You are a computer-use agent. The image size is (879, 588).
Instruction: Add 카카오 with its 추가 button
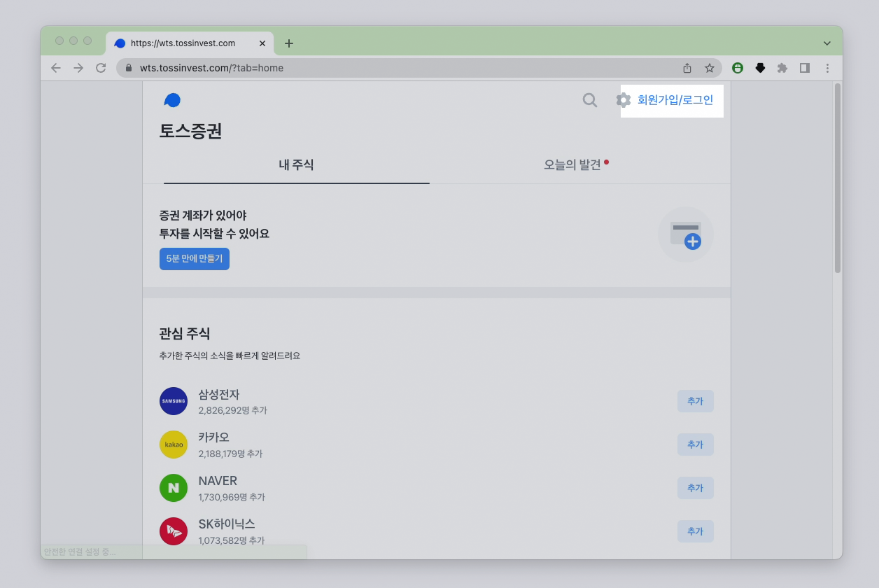695,444
